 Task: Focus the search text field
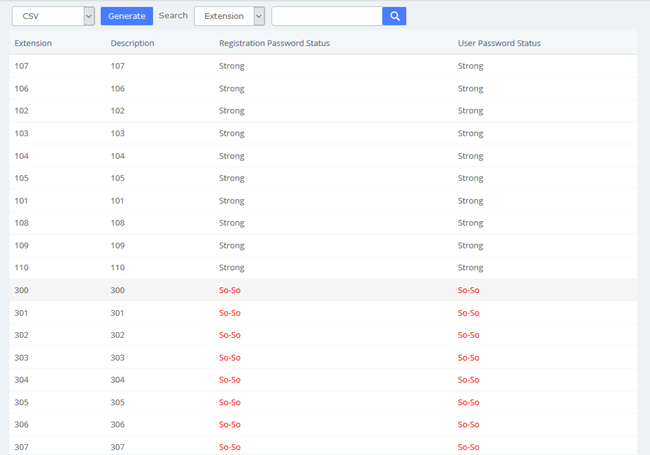327,16
